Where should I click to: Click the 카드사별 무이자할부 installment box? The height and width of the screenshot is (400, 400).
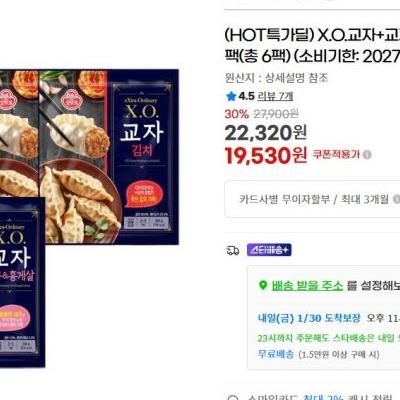coord(312,199)
